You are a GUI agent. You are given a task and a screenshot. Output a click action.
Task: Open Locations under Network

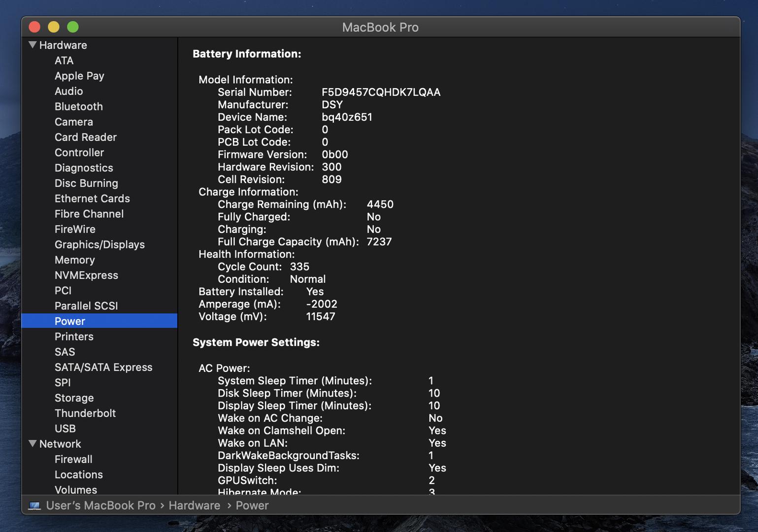[79, 474]
